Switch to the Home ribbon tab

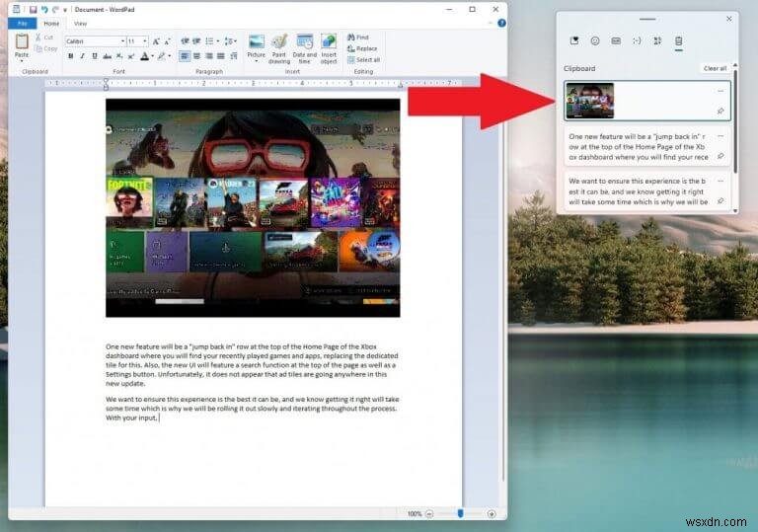(51, 24)
